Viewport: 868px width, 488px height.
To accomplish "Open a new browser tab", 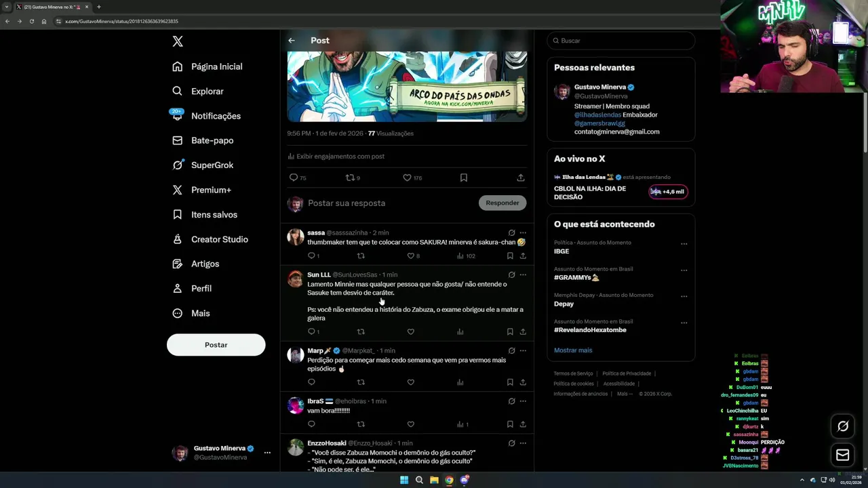I will point(98,7).
